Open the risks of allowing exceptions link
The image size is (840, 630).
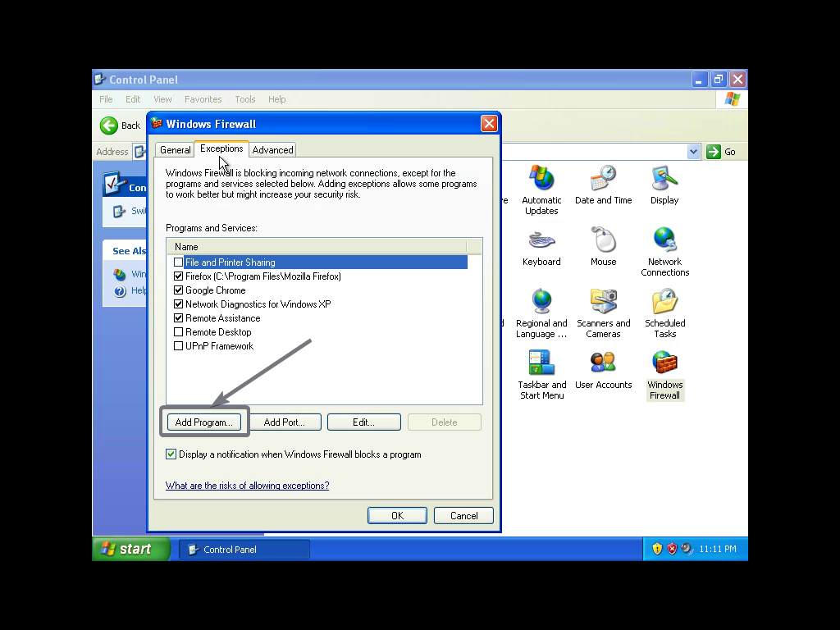coord(247,486)
